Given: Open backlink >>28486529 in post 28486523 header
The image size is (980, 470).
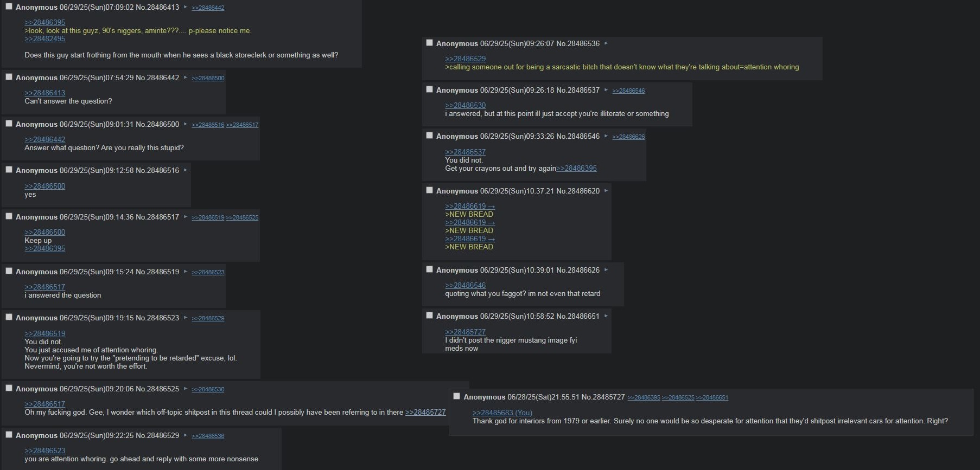Looking at the screenshot, I should coord(208,318).
